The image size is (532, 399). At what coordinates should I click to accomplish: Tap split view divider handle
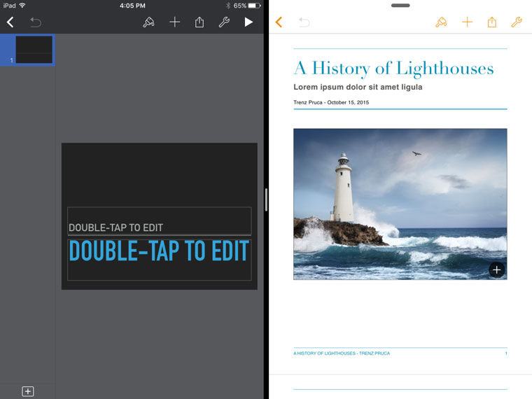[x=266, y=199]
